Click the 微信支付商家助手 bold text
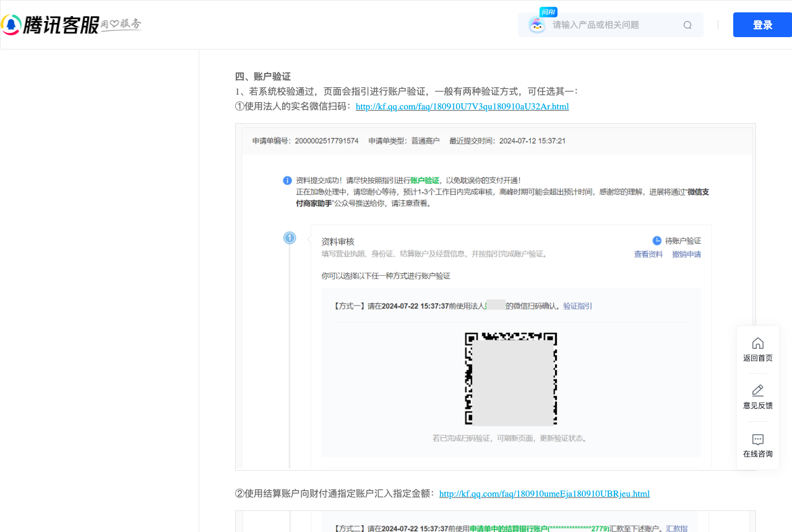Image resolution: width=792 pixels, height=532 pixels. [502, 197]
